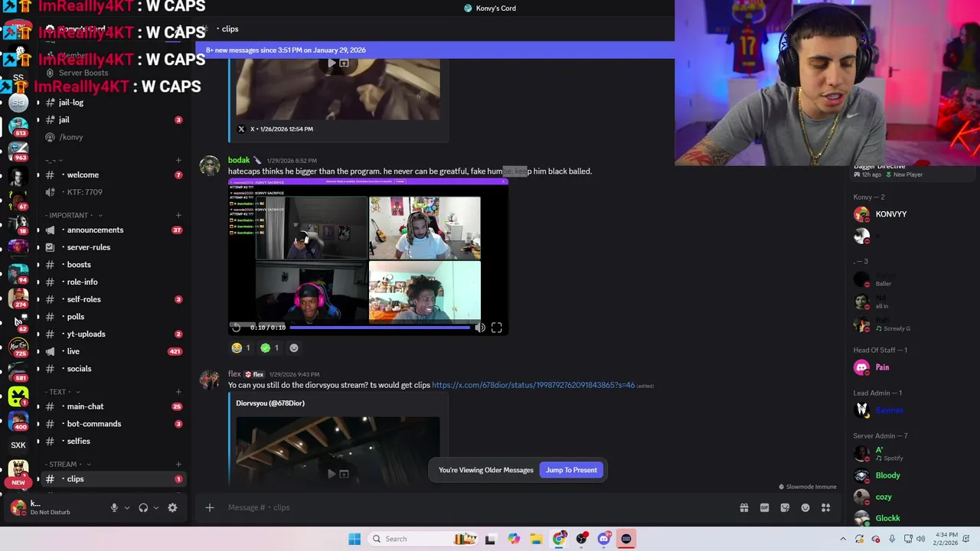Play the Diorvsyou embedded video
This screenshot has height=551, width=980.
pyautogui.click(x=332, y=474)
